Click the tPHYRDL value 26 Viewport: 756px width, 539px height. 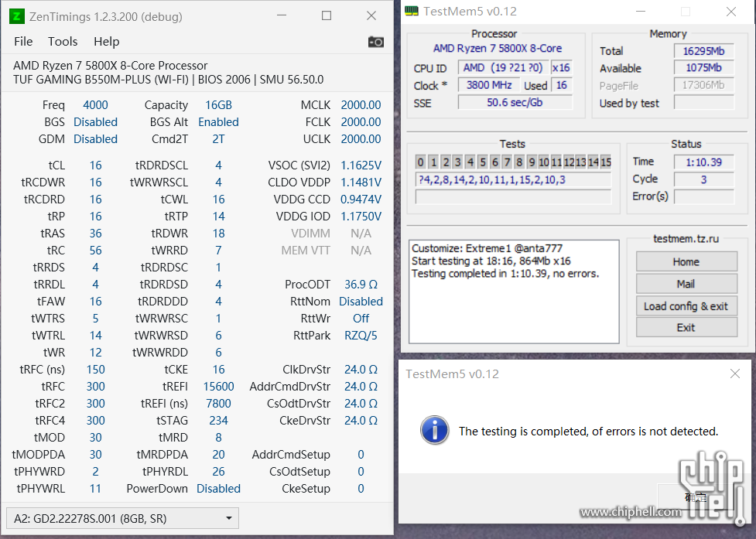click(x=218, y=472)
